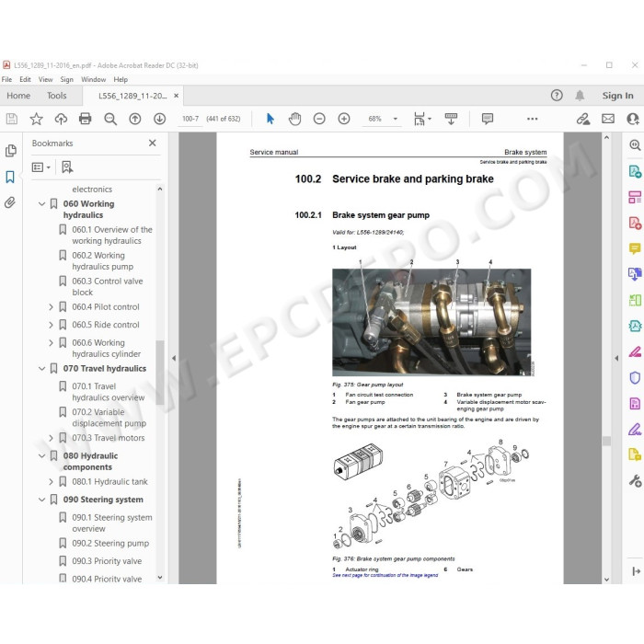Collapse the 080 Hydraulic components bookmark
This screenshot has width=644, height=644.
coord(41,456)
